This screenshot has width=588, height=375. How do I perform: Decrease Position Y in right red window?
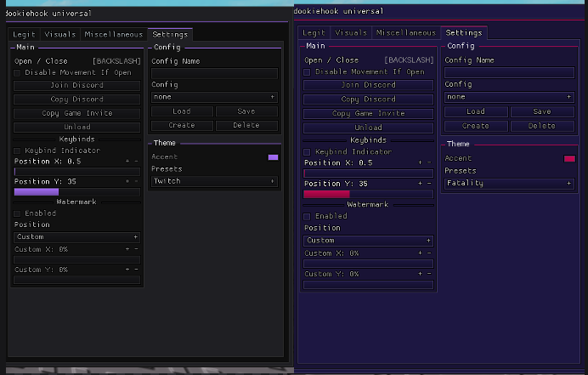(x=429, y=183)
